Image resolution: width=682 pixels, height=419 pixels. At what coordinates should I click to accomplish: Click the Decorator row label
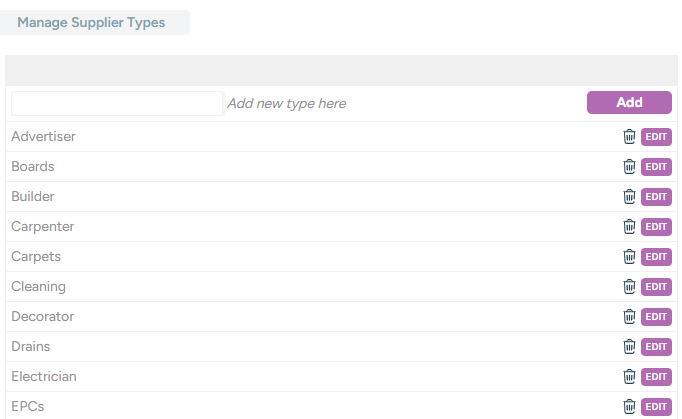(42, 317)
